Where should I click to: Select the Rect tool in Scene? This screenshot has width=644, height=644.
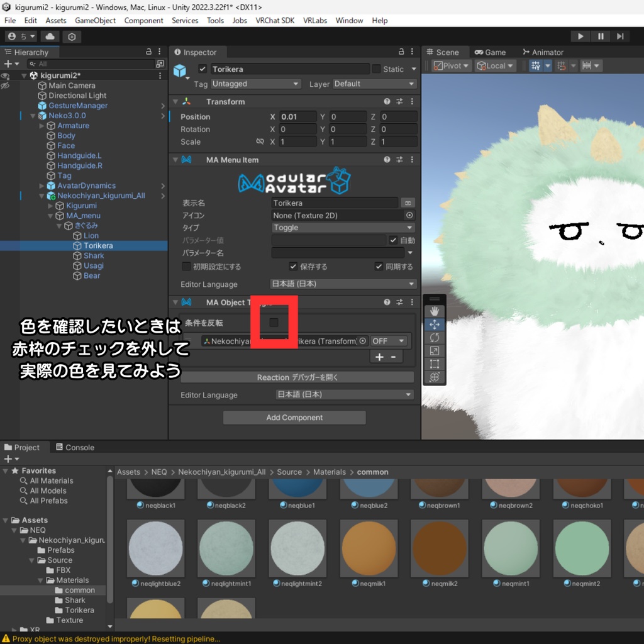click(435, 364)
